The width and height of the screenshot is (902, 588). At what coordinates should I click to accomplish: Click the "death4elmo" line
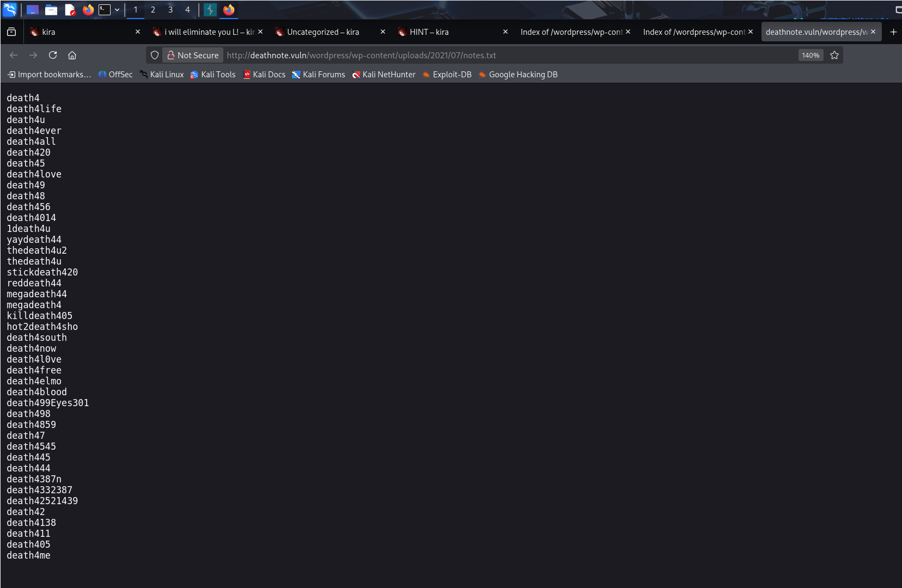pyautogui.click(x=34, y=381)
